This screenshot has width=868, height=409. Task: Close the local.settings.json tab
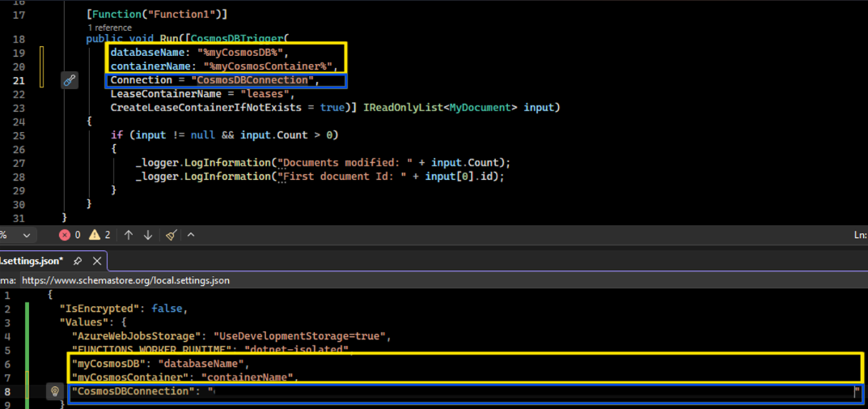96,262
